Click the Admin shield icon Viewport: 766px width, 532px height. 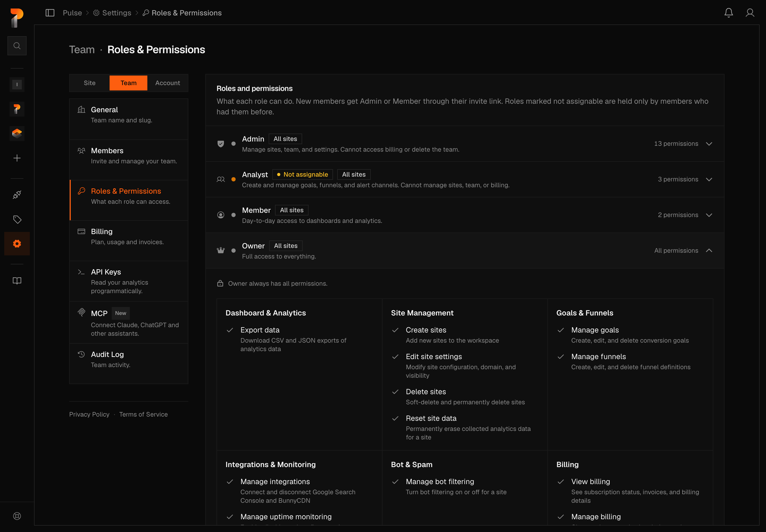coord(221,144)
